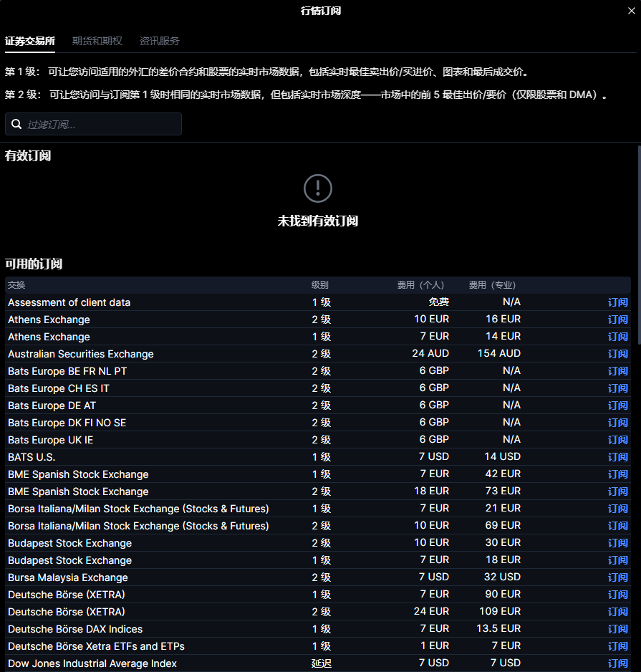Click 订阅 for Australian Securities Exchange

[618, 354]
